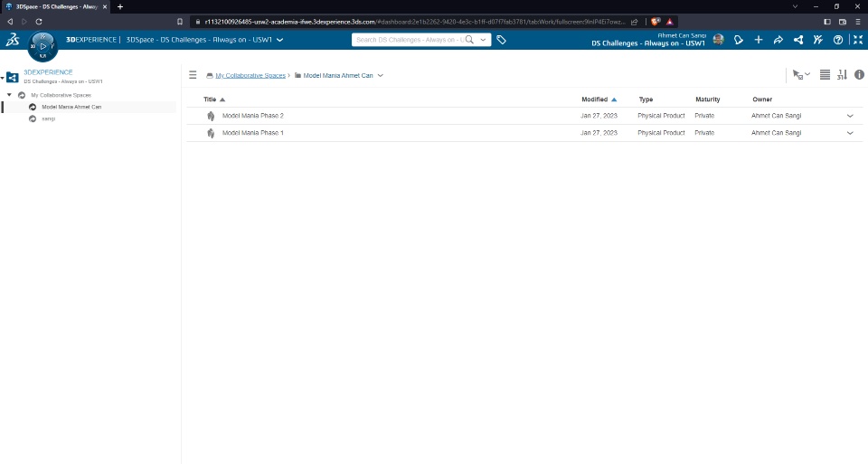Click the user profile avatar
This screenshot has height=464, width=868.
point(718,39)
